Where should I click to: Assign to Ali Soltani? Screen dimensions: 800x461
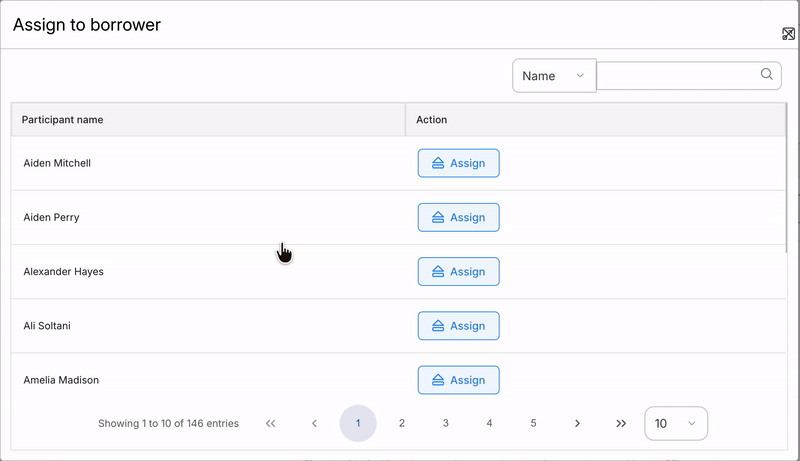458,326
